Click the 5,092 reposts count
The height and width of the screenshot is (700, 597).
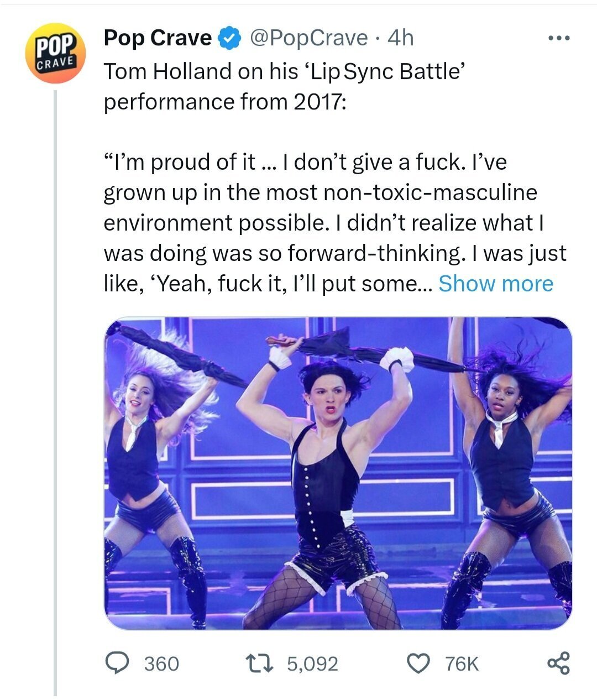point(312,663)
